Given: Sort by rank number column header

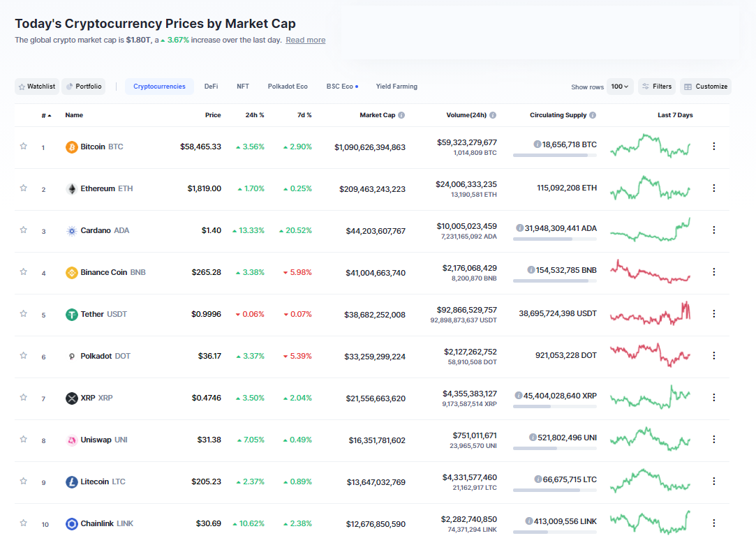Looking at the screenshot, I should tap(45, 115).
